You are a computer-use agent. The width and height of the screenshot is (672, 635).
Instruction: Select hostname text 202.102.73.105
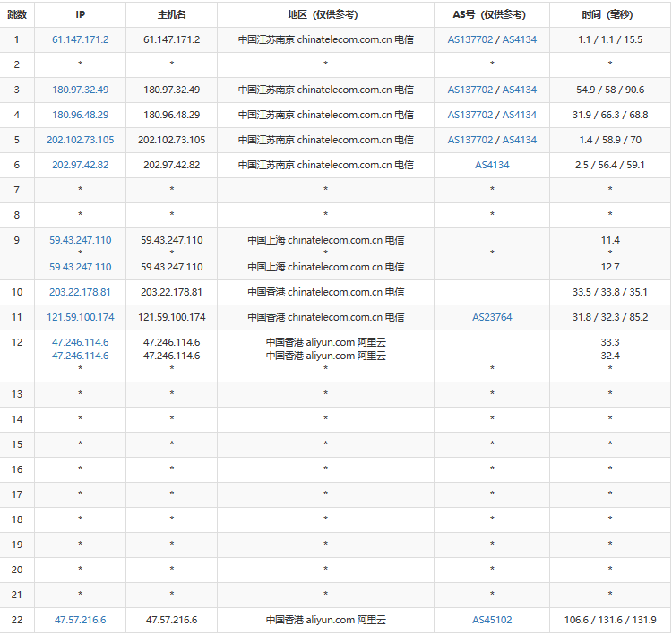click(171, 140)
